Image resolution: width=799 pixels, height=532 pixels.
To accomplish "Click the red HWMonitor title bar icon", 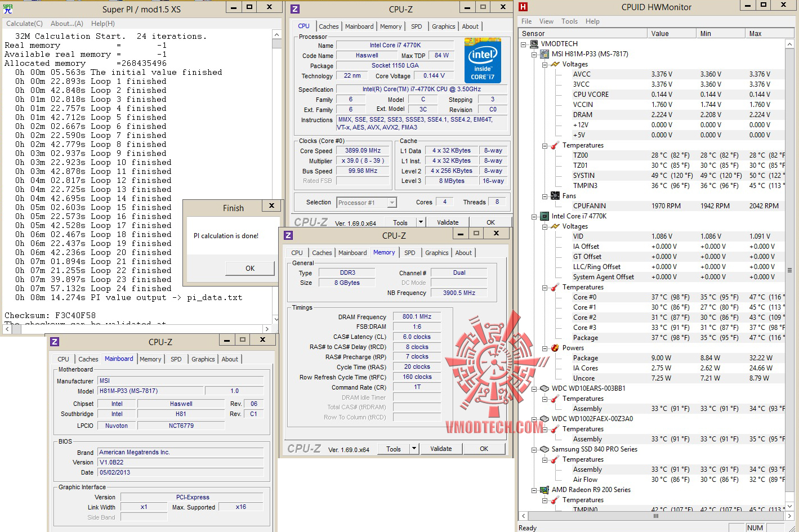I will (523, 7).
